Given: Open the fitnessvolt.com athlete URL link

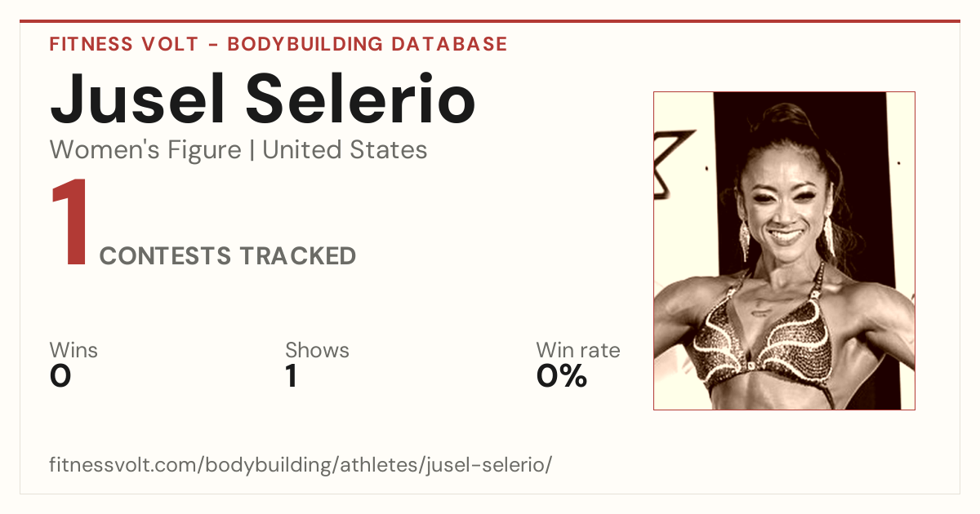Looking at the screenshot, I should pyautogui.click(x=301, y=465).
